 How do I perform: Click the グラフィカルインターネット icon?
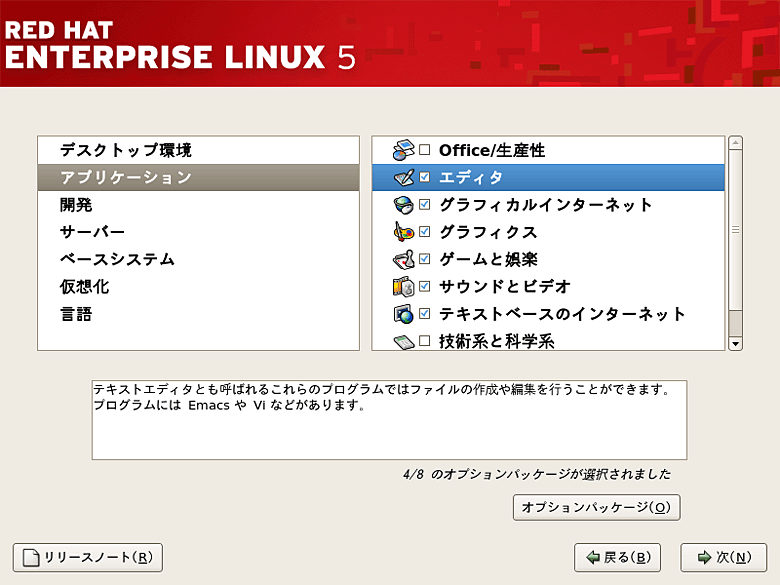(402, 205)
